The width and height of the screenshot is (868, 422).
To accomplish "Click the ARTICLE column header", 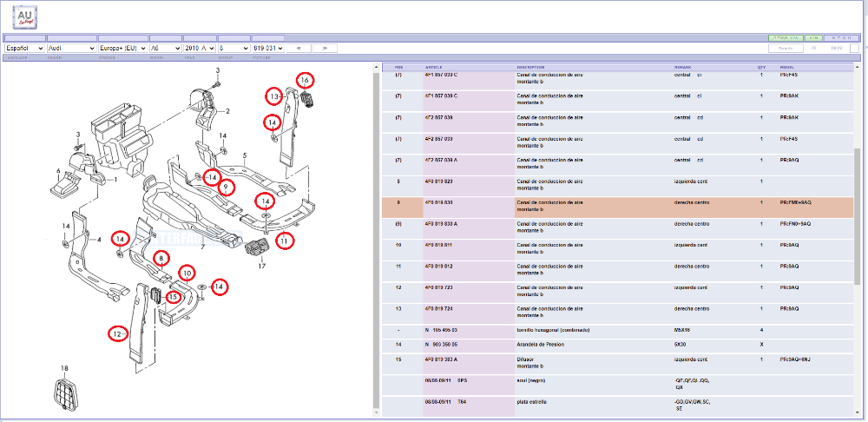I will coord(434,67).
